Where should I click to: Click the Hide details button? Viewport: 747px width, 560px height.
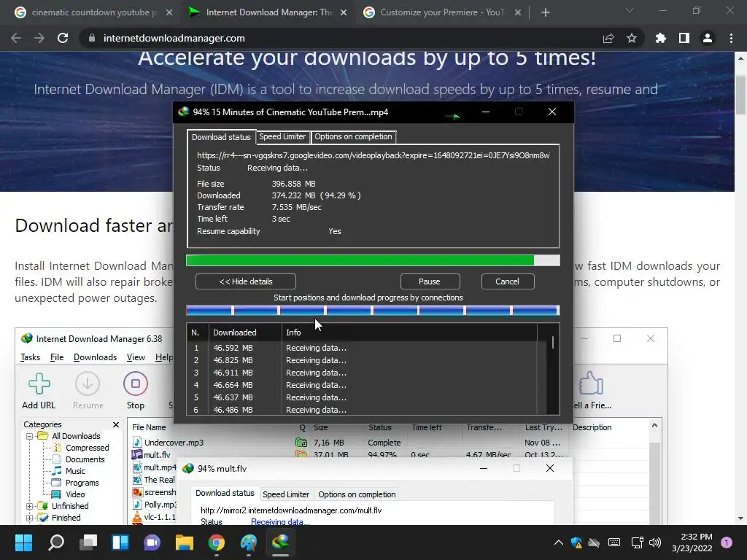click(x=245, y=281)
